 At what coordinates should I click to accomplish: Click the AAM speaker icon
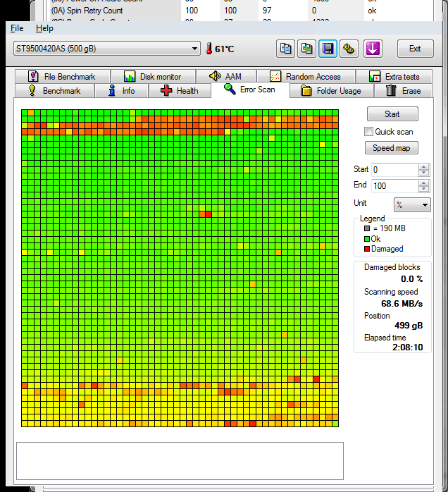(x=215, y=76)
